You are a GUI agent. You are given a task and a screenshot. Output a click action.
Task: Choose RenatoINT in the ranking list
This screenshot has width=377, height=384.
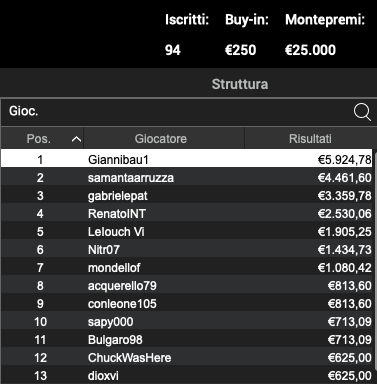click(x=187, y=214)
